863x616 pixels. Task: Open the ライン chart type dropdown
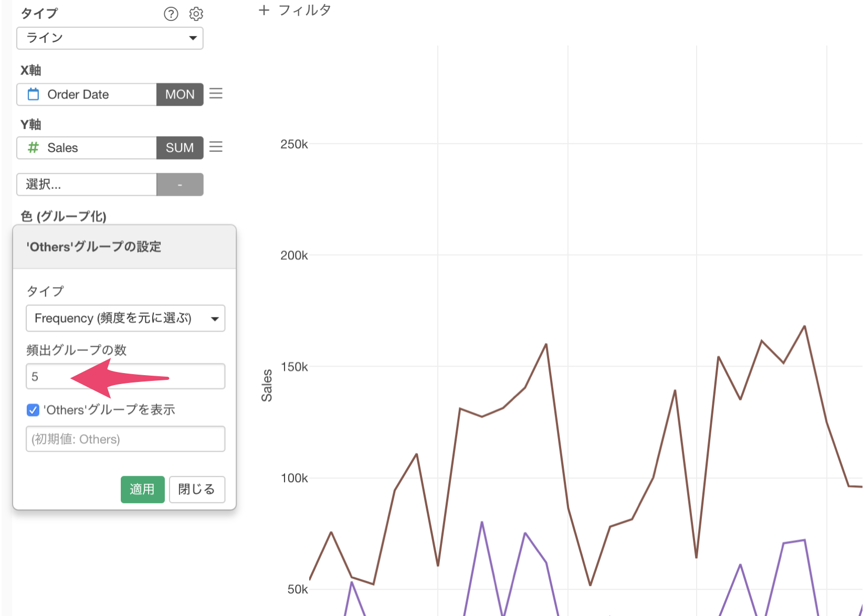[110, 38]
